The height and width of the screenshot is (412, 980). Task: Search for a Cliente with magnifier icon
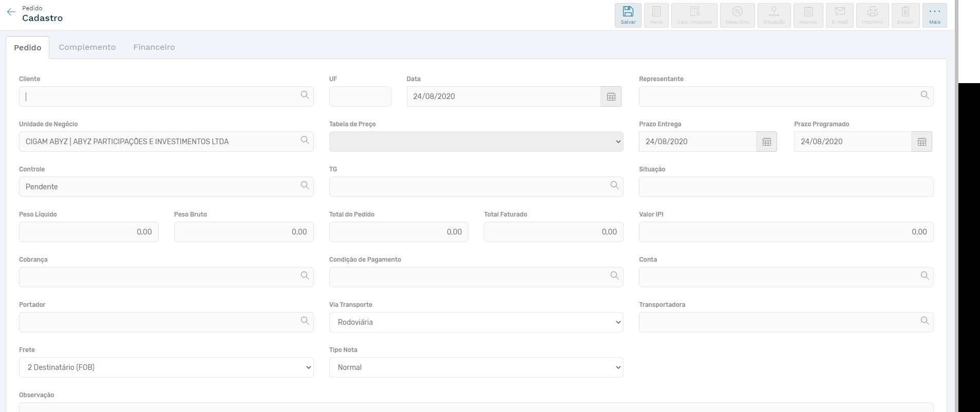tap(305, 95)
